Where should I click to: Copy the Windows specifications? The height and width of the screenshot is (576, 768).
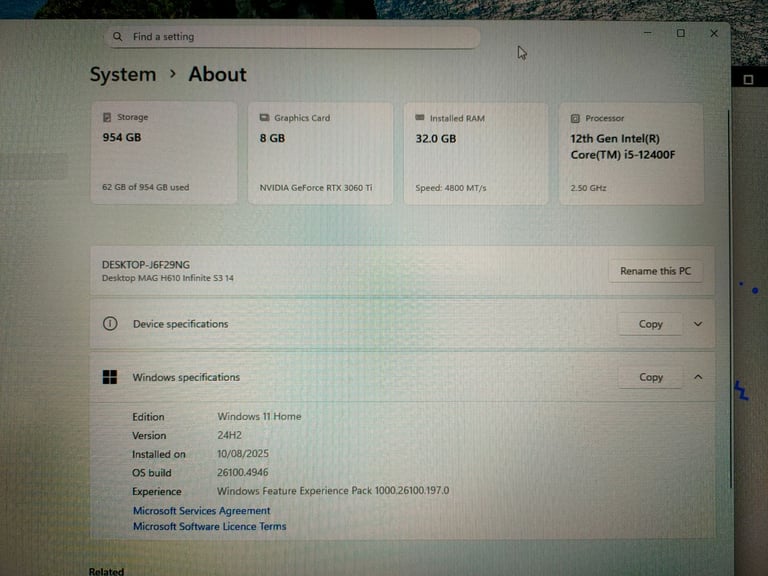(651, 377)
